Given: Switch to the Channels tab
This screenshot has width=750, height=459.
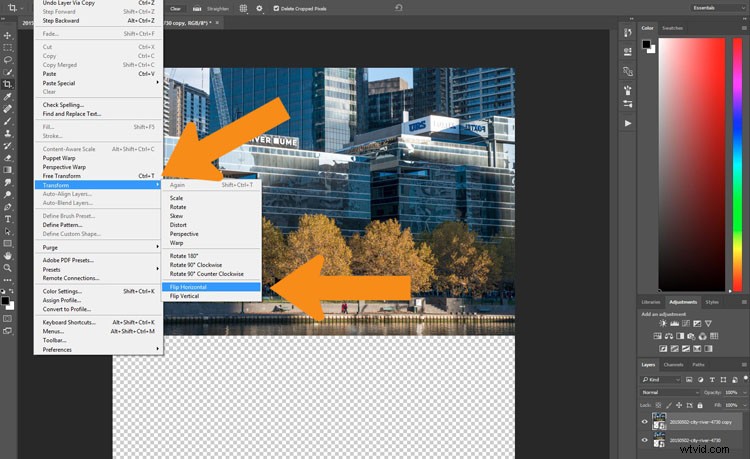Looking at the screenshot, I should click(673, 365).
